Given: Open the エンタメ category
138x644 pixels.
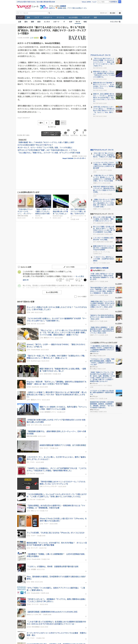Looking at the screenshot, I should (47, 22).
